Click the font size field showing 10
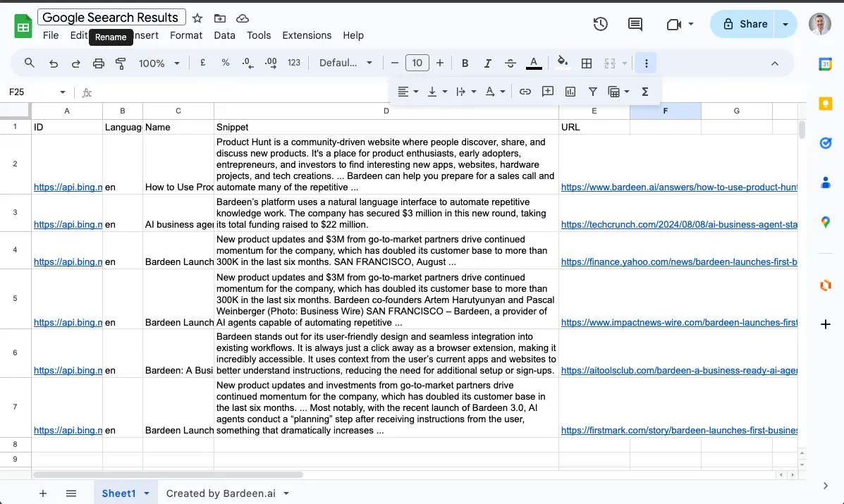This screenshot has height=504, width=844. [x=417, y=63]
